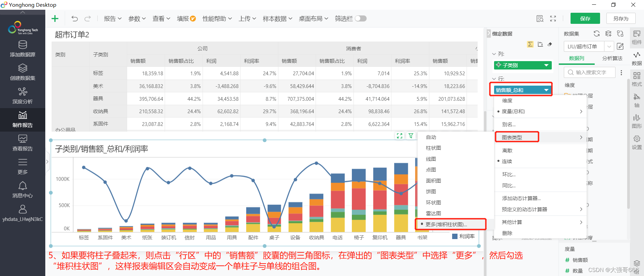Open the 图形 panel on right rail
The image size is (644, 276).
tap(637, 122)
